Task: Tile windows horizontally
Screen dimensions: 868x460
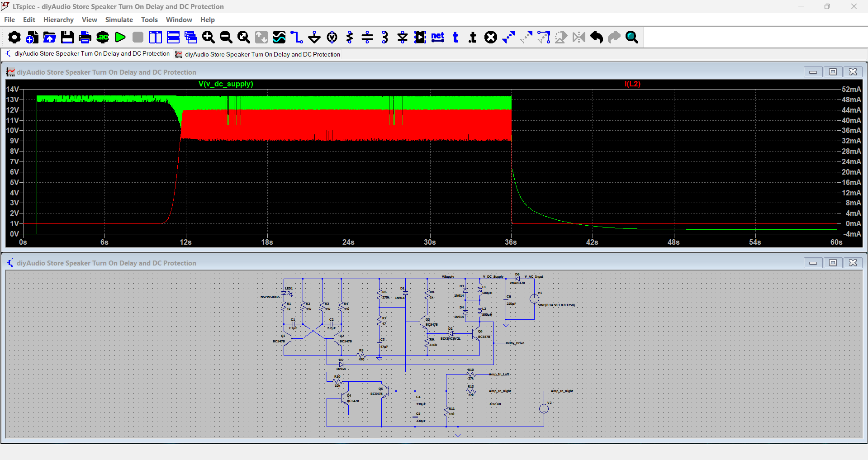Action: pyautogui.click(x=173, y=37)
